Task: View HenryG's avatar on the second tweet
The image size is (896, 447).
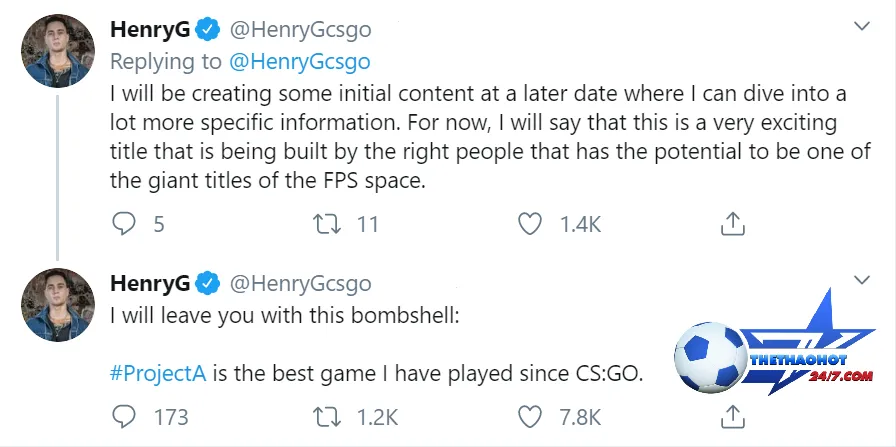Action: 58,305
